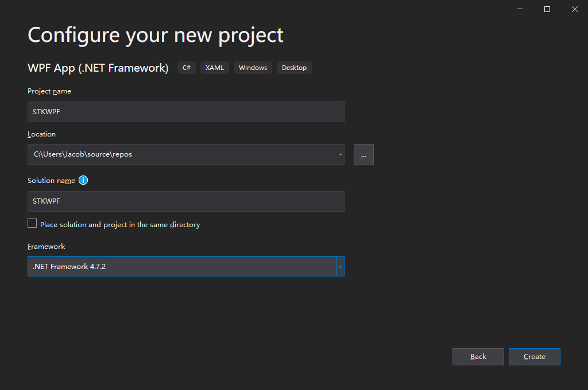Expand the Location history dropdown arrow
This screenshot has width=588, height=390.
point(339,154)
